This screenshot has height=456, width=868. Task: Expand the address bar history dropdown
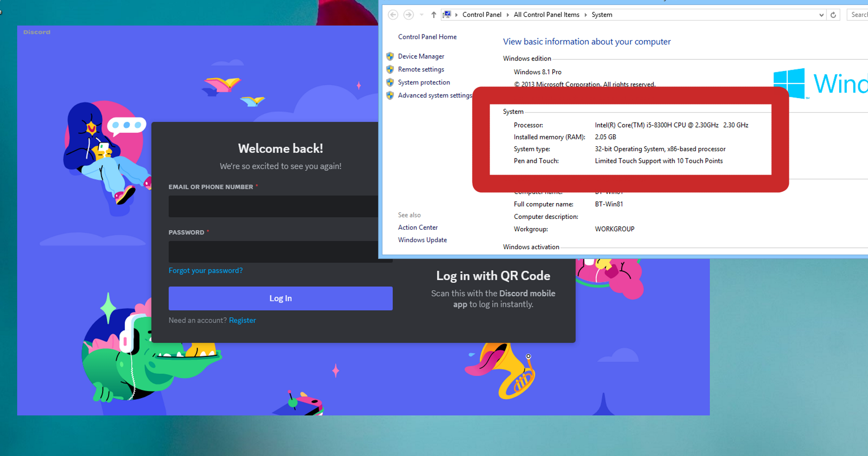click(821, 15)
